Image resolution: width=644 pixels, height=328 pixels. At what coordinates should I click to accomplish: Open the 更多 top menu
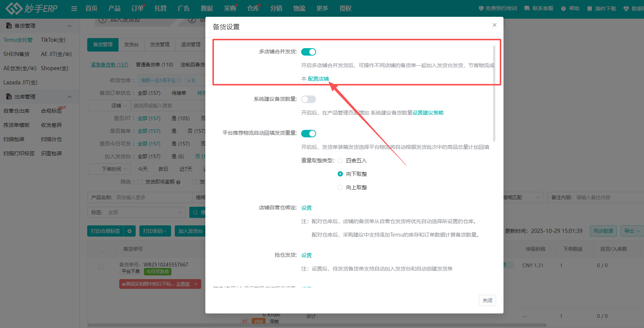[x=322, y=8]
